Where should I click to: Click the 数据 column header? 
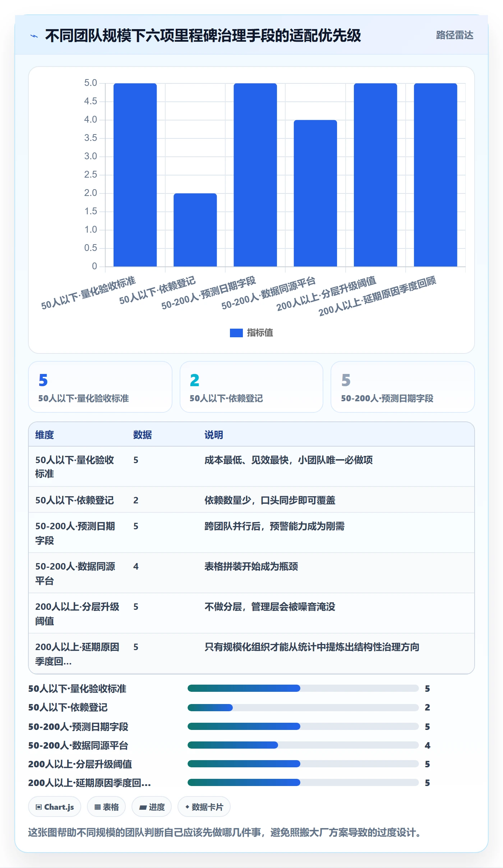click(x=142, y=435)
